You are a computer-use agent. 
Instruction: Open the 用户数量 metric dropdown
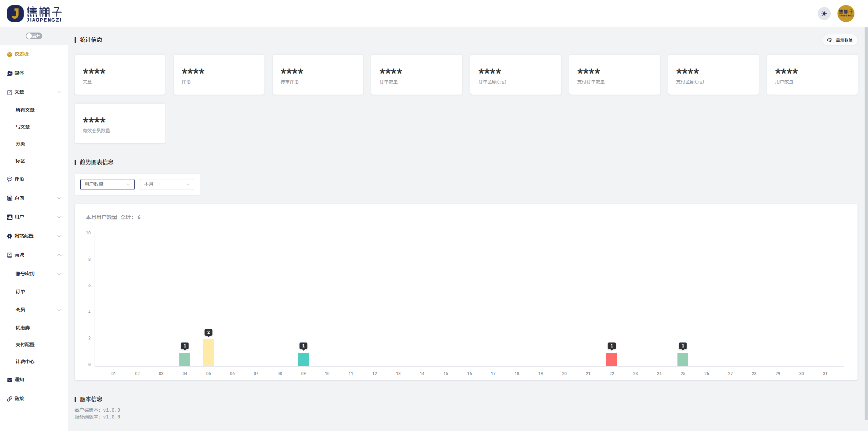coord(107,184)
